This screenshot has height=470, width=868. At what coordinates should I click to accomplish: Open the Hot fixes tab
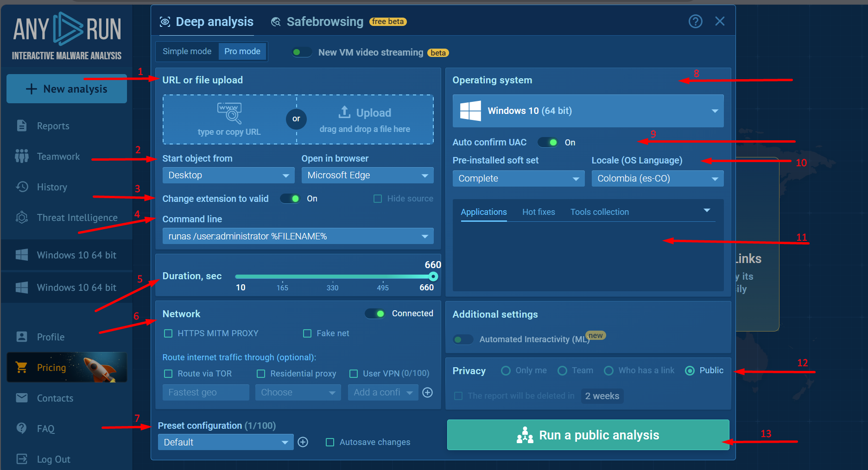coord(539,212)
